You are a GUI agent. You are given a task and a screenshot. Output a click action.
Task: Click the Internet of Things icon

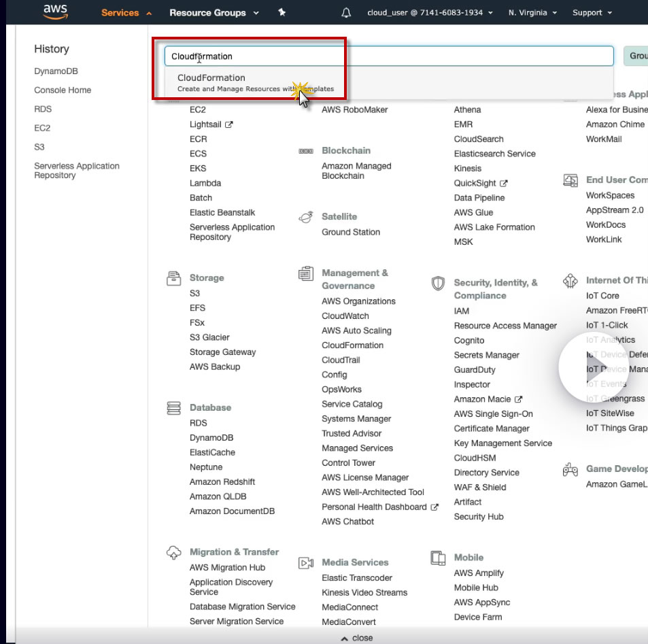pyautogui.click(x=570, y=281)
